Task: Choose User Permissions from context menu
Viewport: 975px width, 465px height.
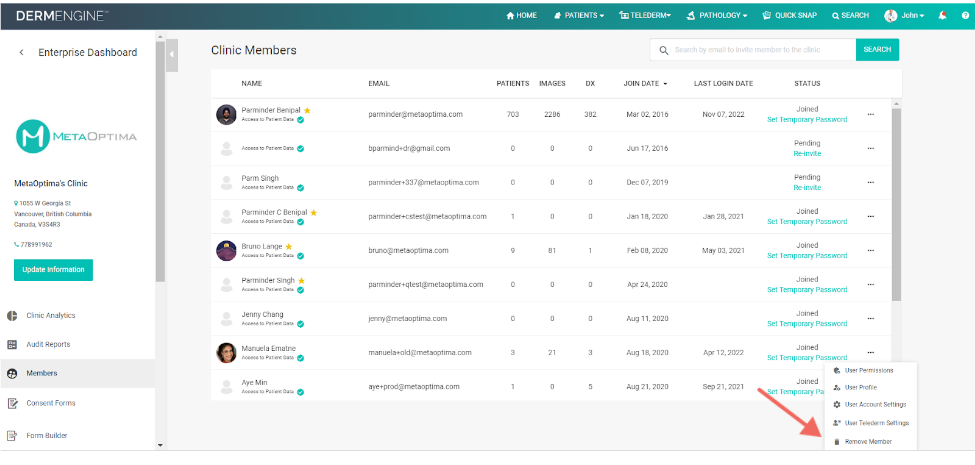Action: [x=868, y=370]
